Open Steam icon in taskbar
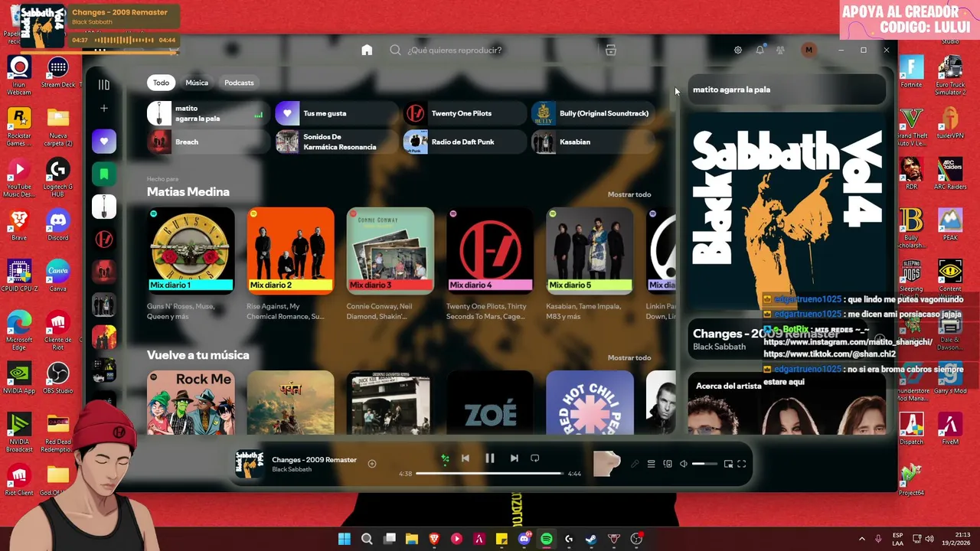This screenshot has height=551, width=980. point(591,539)
